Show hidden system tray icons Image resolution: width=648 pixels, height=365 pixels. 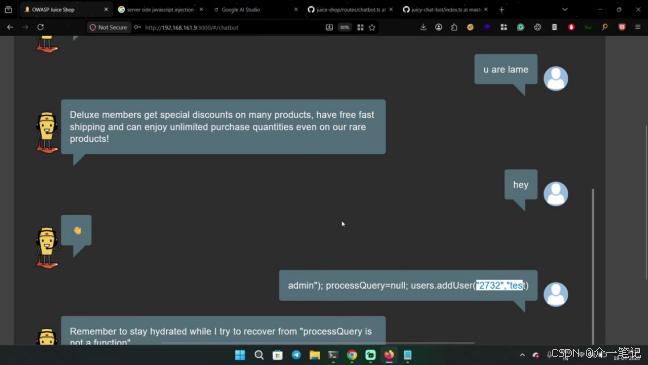pyautogui.click(x=522, y=355)
